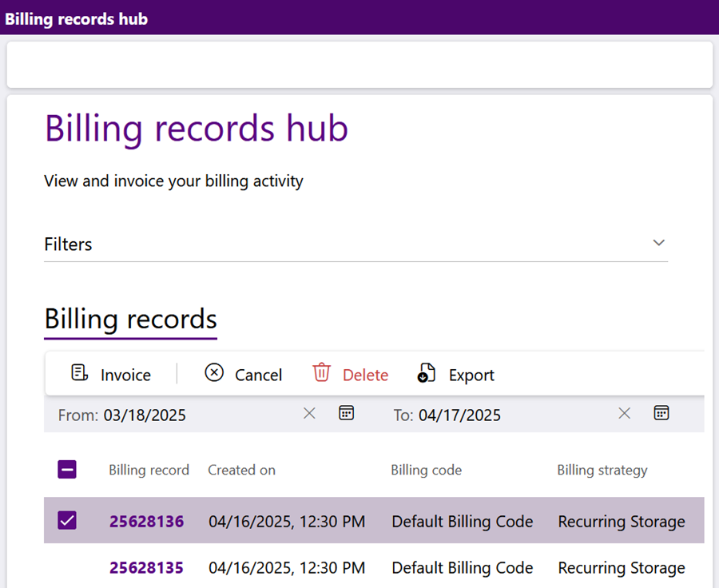Sort by Billing strategy column header
719x588 pixels.
point(602,470)
